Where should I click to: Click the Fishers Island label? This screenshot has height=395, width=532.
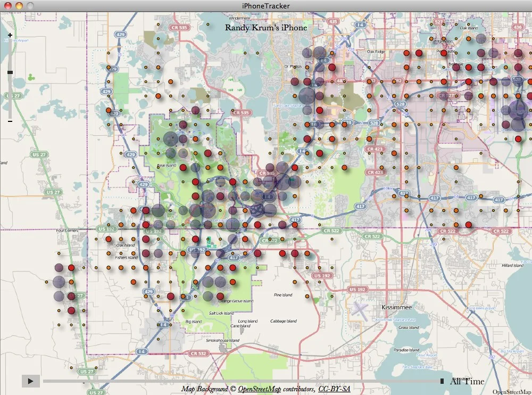click(126, 258)
